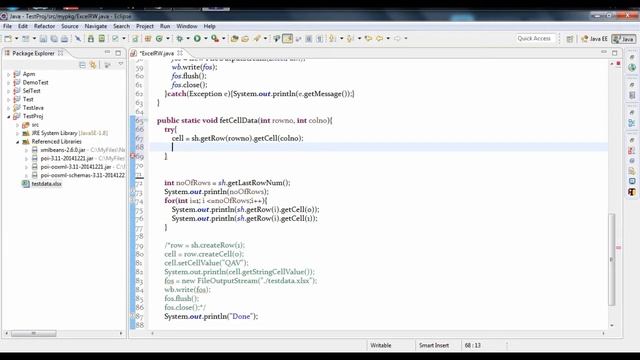The height and width of the screenshot is (360, 640).
Task: Click the Previous Annotation arrow icon
Action: [x=350, y=38]
